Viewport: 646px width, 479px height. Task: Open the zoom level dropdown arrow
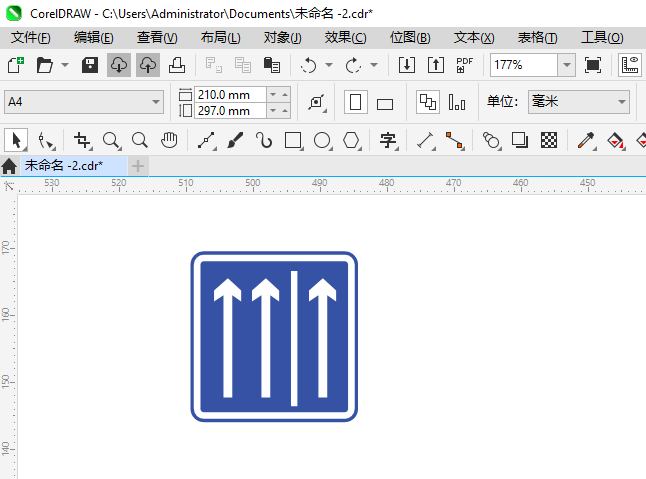click(x=567, y=65)
